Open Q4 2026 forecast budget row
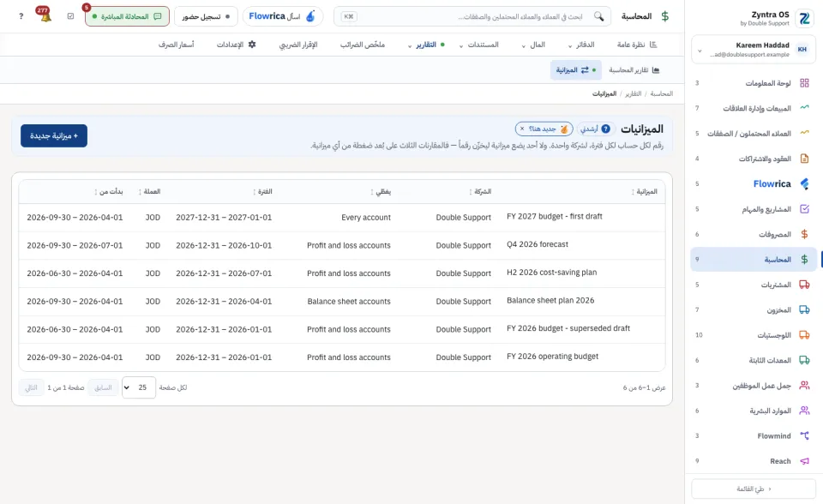 (538, 244)
